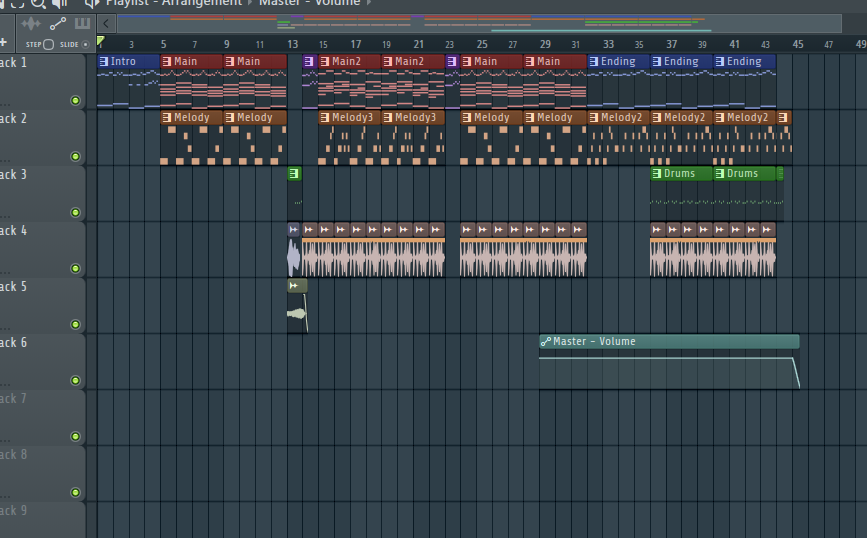The height and width of the screenshot is (538, 867).
Task: Select the Melody clip starting at bar 5
Action: 191,117
